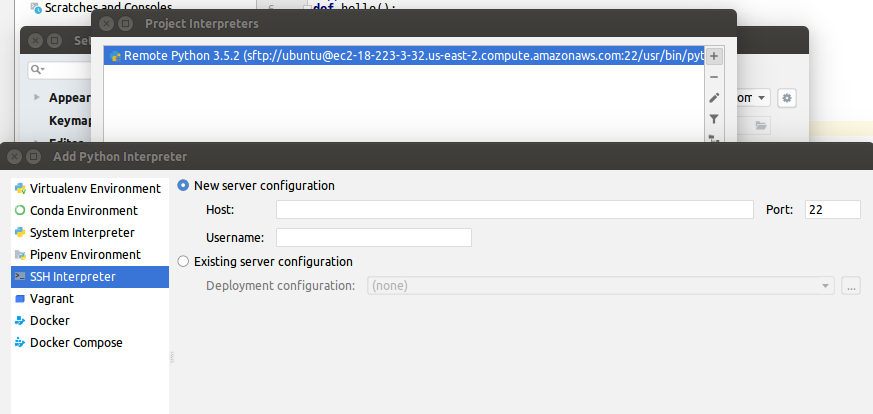
Task: Select Docker interpreter type
Action: [x=90, y=321]
